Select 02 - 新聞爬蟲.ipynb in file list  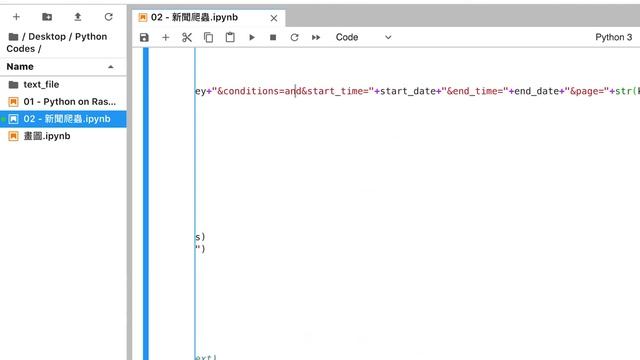(63, 119)
